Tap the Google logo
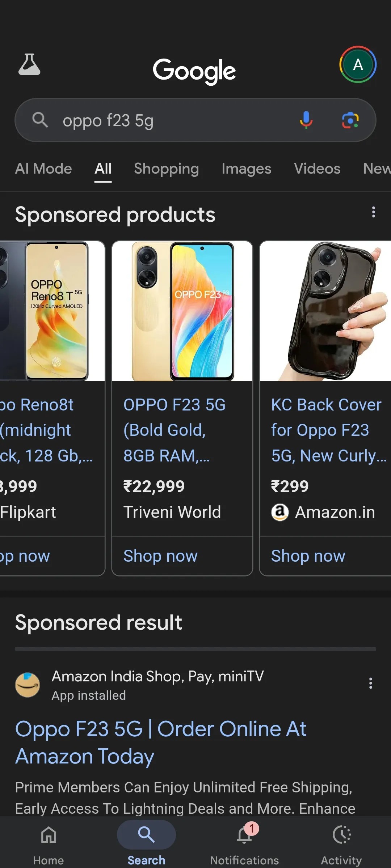The height and width of the screenshot is (868, 391). pos(195,71)
